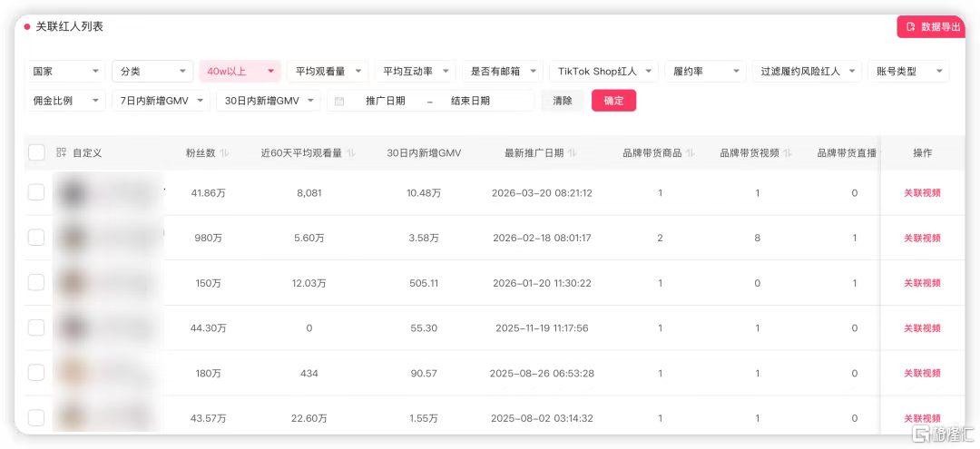Click the date 2025-08-02 03:14:32
980x449 pixels.
coord(542,418)
